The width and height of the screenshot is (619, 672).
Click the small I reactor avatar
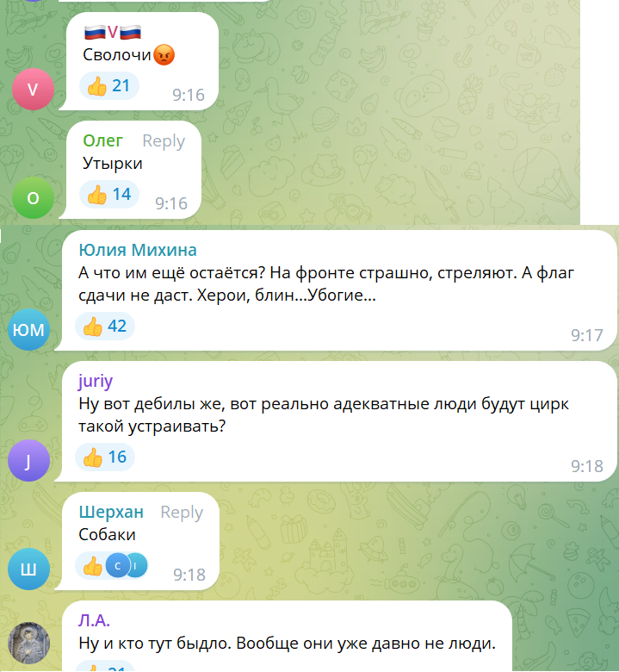pos(137,566)
